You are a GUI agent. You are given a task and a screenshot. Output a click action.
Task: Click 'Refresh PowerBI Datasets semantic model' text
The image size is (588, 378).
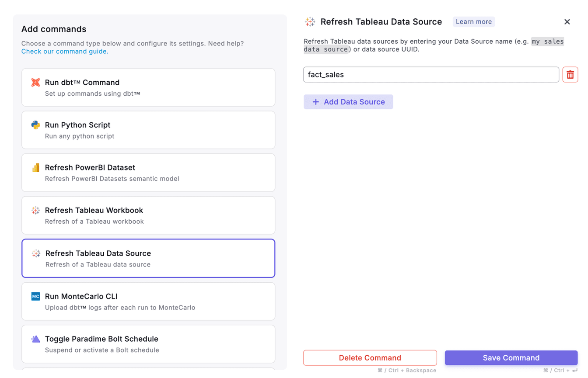click(x=112, y=178)
